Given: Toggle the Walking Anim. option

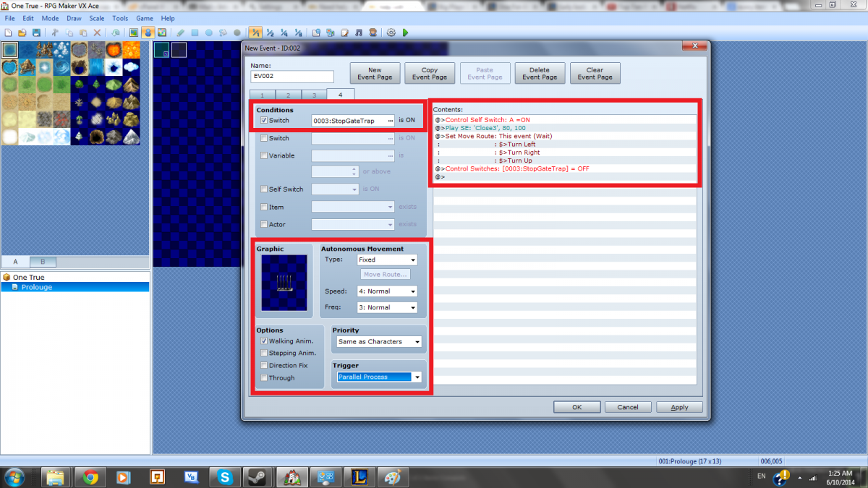Looking at the screenshot, I should tap(264, 341).
